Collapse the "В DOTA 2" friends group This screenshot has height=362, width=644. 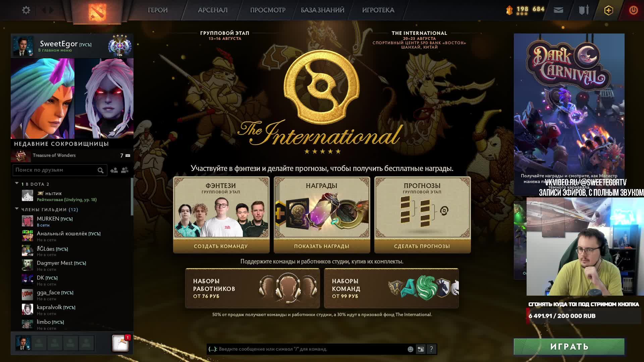tap(17, 183)
